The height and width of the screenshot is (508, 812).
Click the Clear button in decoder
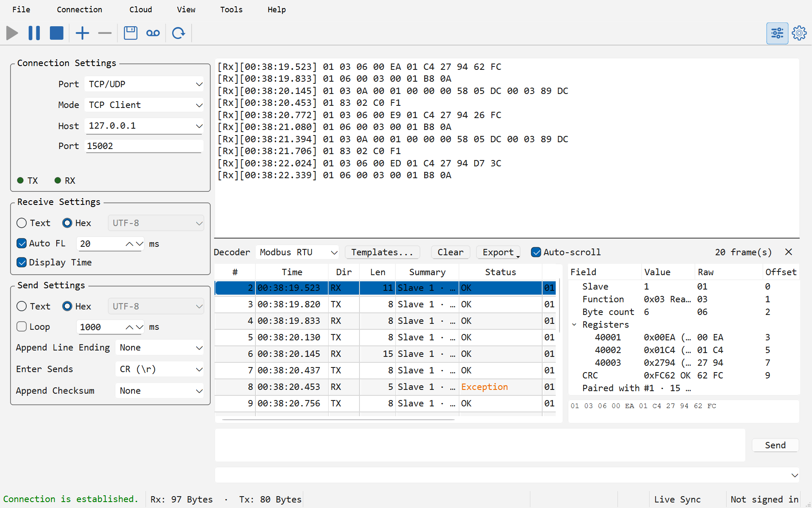point(450,252)
